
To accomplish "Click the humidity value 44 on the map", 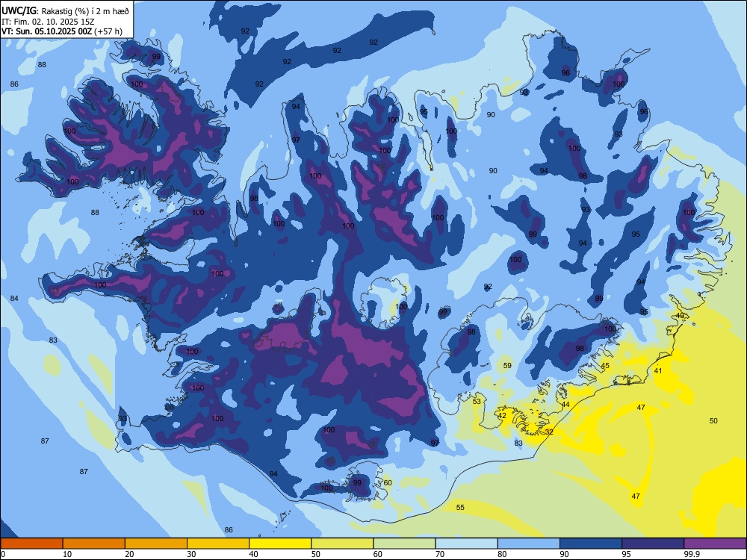I will 565,405.
